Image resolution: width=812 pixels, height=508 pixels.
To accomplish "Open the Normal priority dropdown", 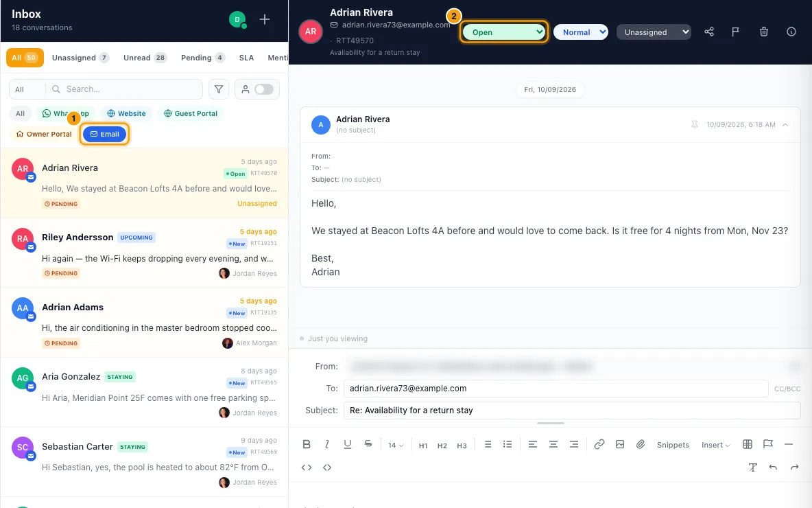I will (x=581, y=32).
